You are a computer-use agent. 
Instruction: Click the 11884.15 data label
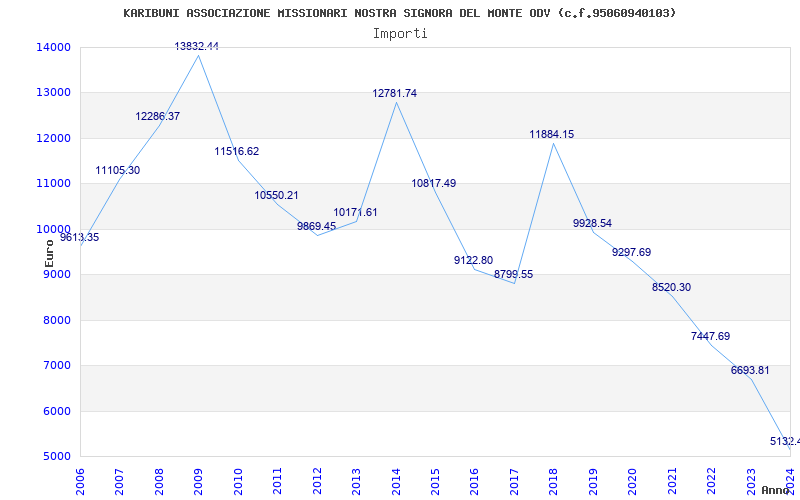(x=552, y=135)
